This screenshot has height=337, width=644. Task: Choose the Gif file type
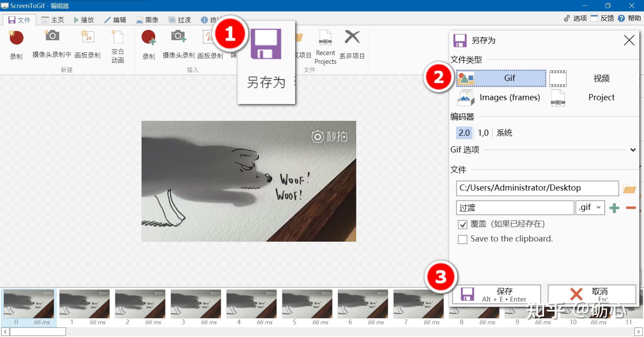tap(501, 78)
